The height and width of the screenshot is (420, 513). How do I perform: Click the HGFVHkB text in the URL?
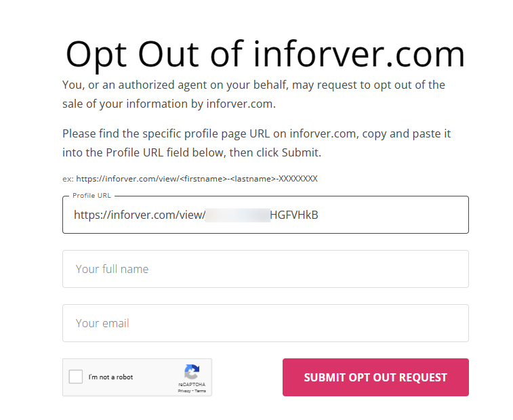pyautogui.click(x=294, y=215)
